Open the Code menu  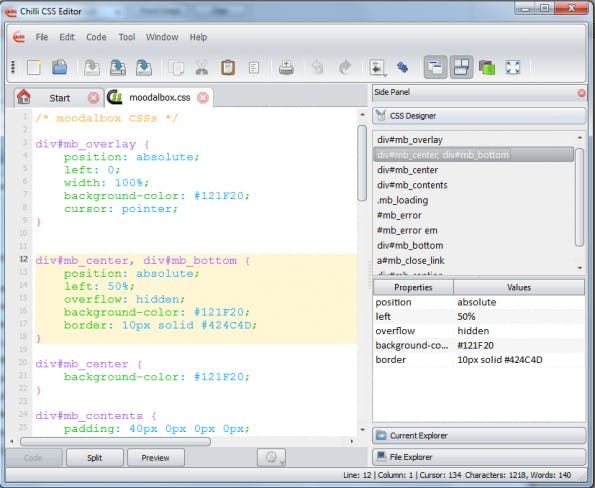point(96,37)
